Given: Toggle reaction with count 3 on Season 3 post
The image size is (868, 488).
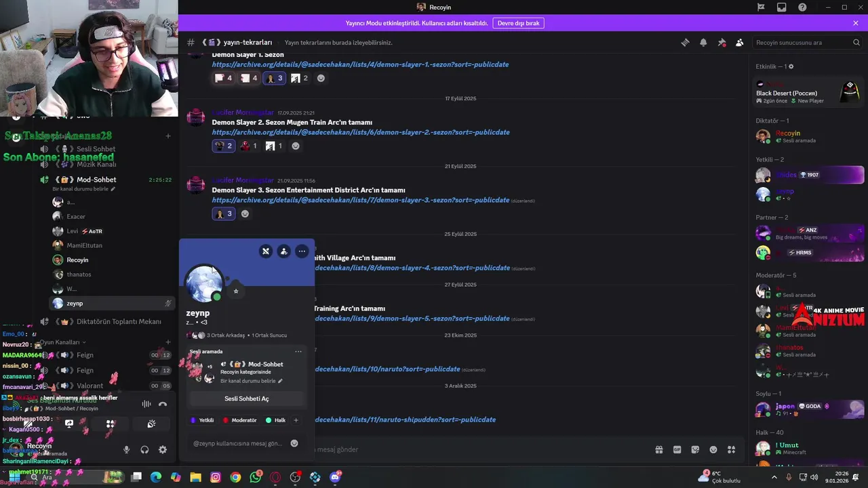Looking at the screenshot, I should [x=223, y=213].
